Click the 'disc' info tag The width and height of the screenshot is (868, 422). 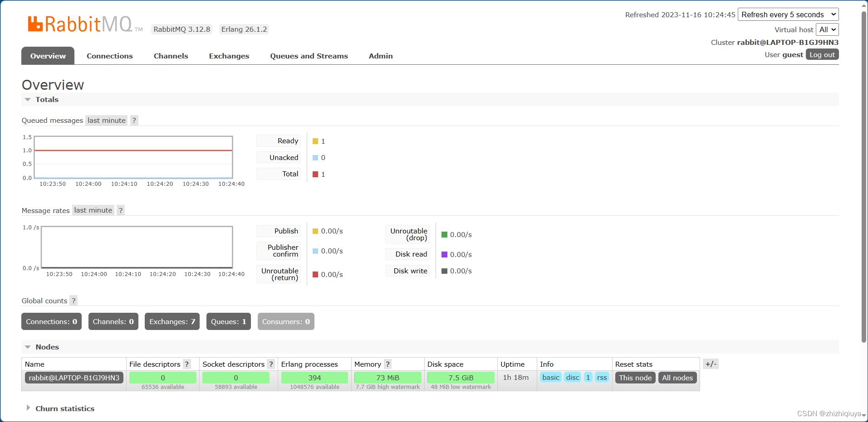(x=573, y=378)
